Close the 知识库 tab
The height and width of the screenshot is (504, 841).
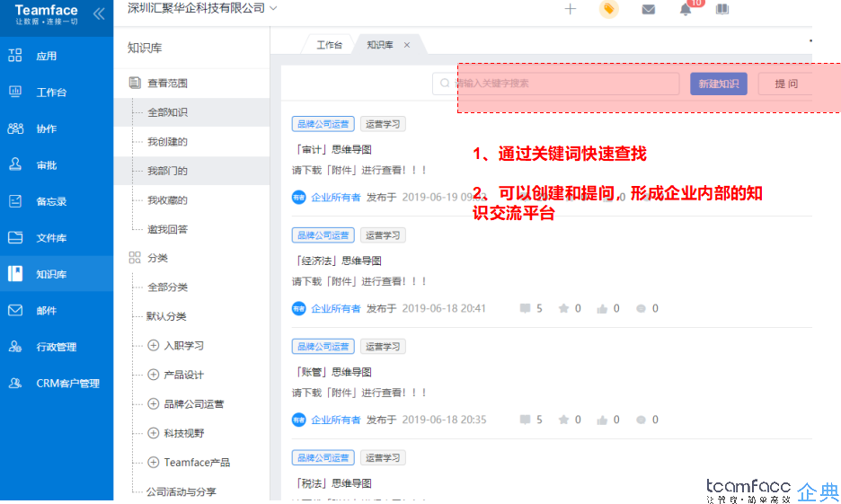coord(407,45)
